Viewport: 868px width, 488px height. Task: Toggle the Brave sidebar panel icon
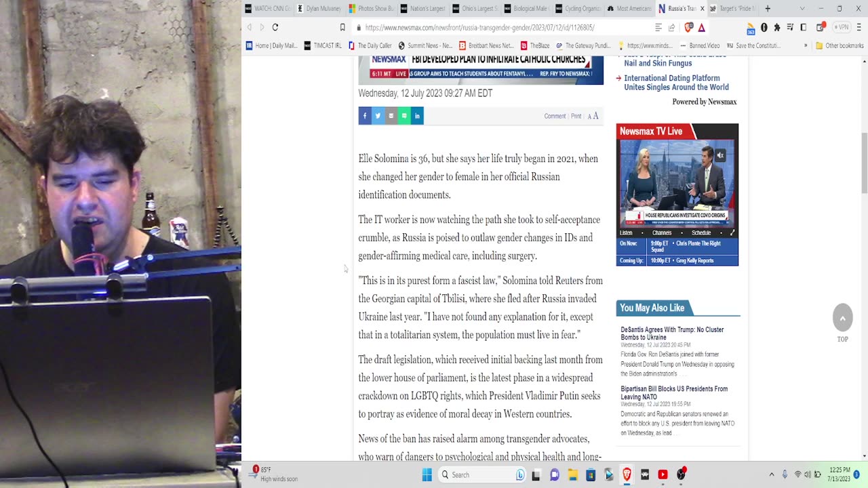pyautogui.click(x=804, y=27)
